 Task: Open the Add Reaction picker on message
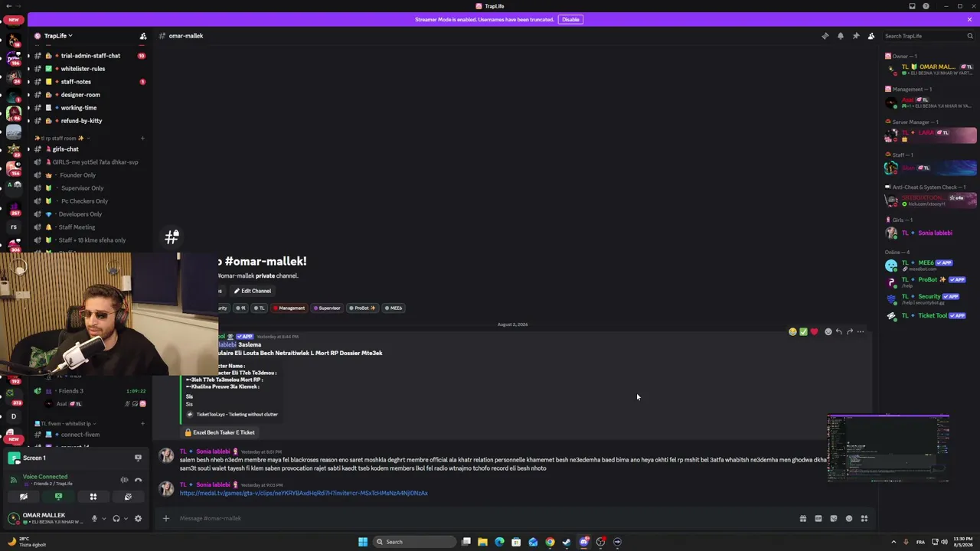828,331
